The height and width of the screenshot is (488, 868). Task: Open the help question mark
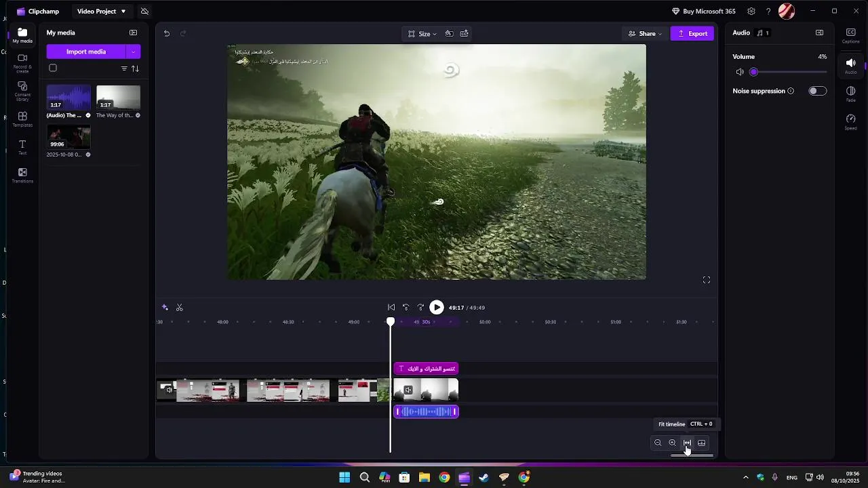coord(768,12)
